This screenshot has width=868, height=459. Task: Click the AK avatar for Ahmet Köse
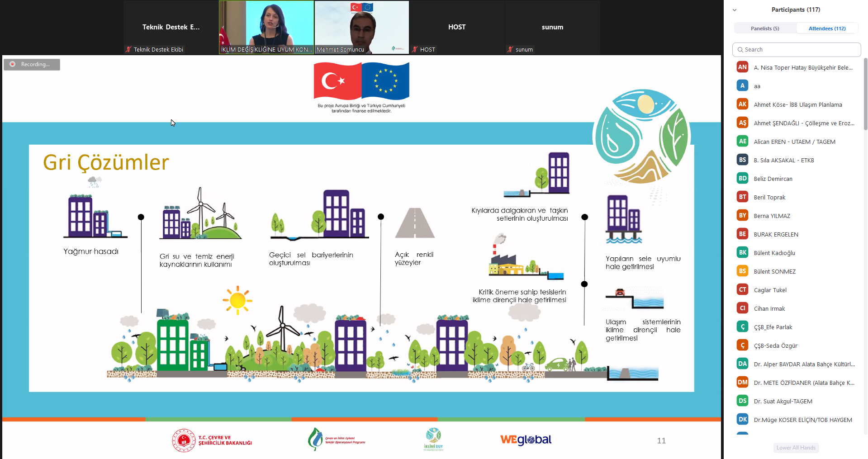[742, 104]
